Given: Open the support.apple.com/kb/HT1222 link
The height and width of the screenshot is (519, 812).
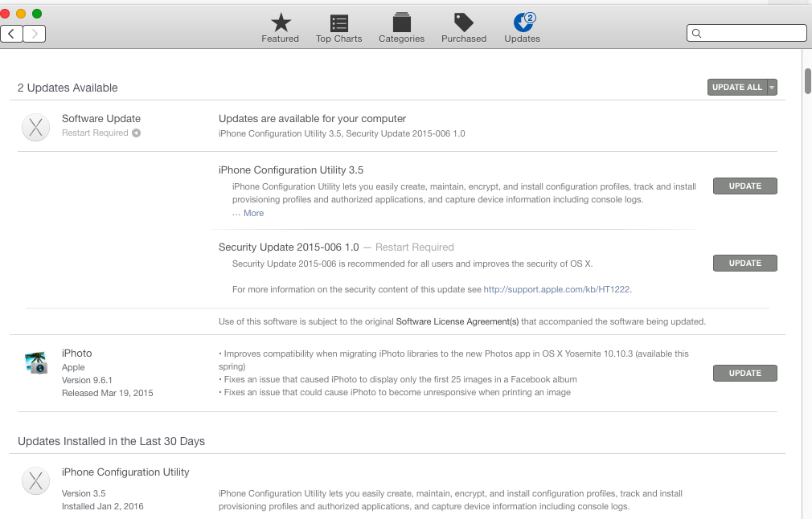Looking at the screenshot, I should pyautogui.click(x=556, y=289).
